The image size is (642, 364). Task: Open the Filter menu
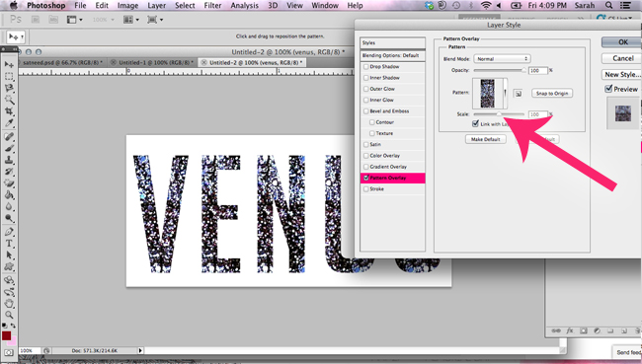[x=213, y=5]
